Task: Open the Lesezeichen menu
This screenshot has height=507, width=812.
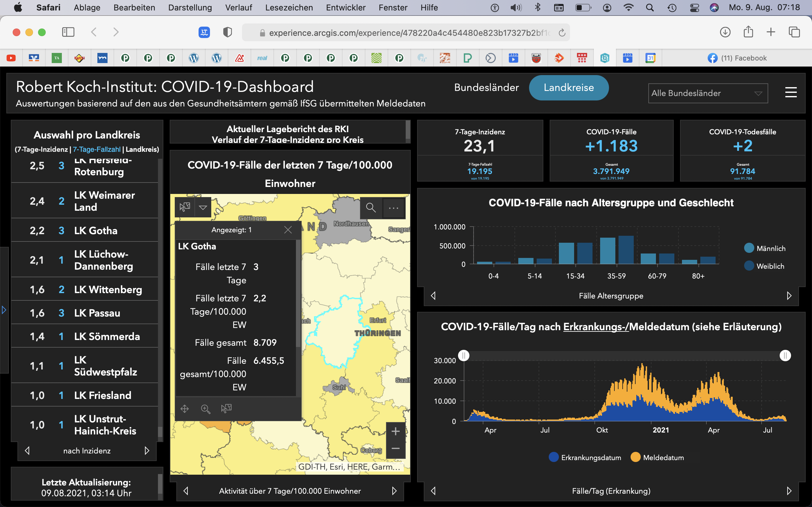Action: pyautogui.click(x=289, y=7)
